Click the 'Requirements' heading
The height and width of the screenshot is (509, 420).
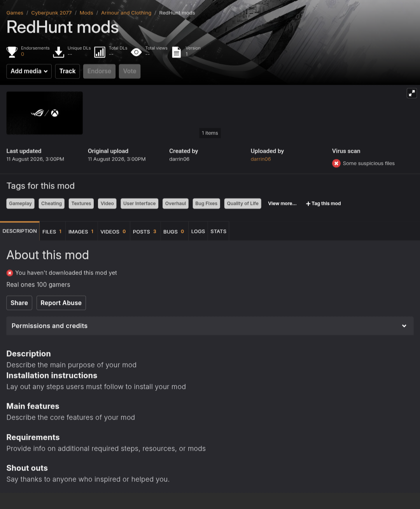point(33,437)
